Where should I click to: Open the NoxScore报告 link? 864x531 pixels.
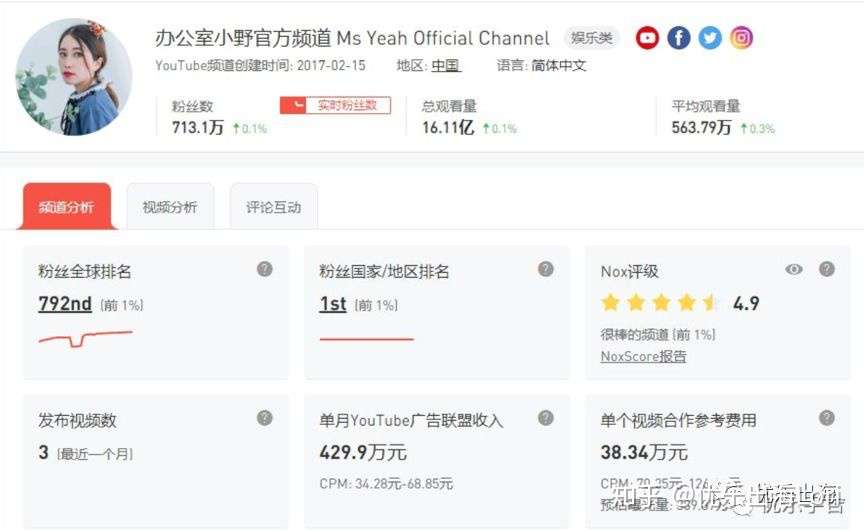[643, 356]
